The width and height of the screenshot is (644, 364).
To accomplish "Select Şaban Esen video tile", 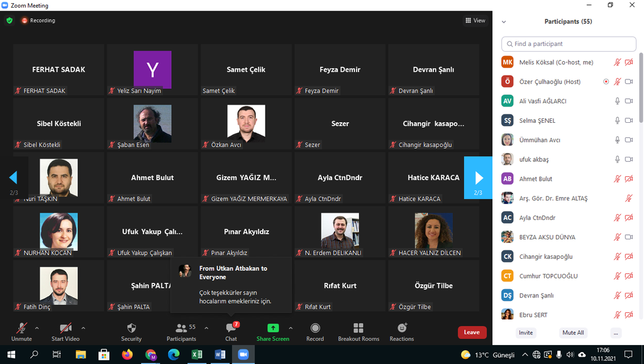I will 152,123.
